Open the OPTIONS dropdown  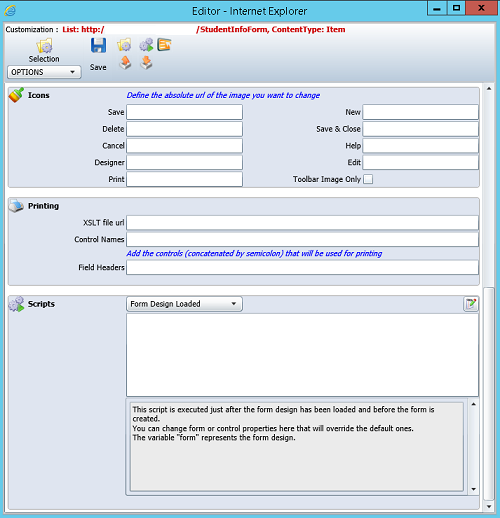[x=44, y=72]
